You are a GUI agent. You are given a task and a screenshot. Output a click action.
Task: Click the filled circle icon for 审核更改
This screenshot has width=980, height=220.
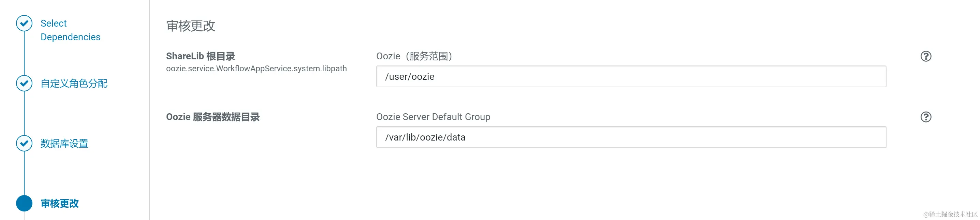point(24,204)
